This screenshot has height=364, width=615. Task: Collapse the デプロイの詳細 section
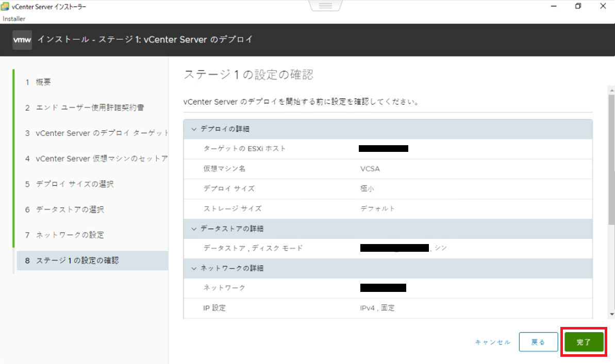pos(194,129)
